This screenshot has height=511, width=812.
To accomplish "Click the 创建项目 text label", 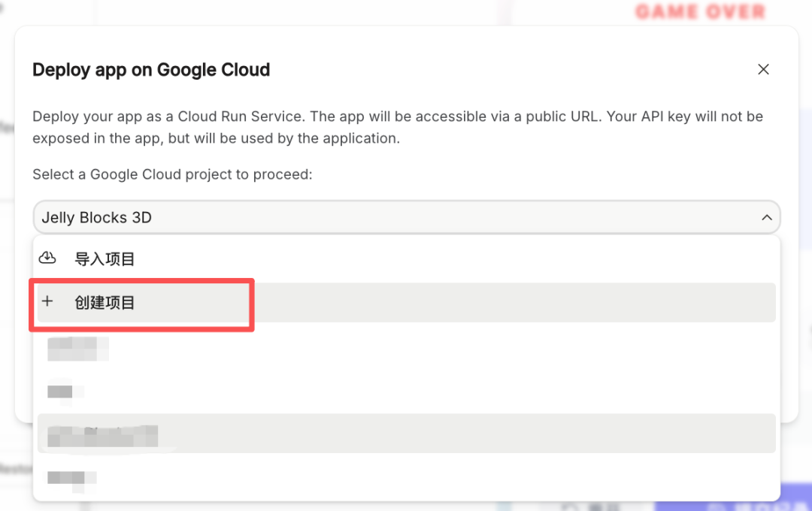I will [105, 303].
